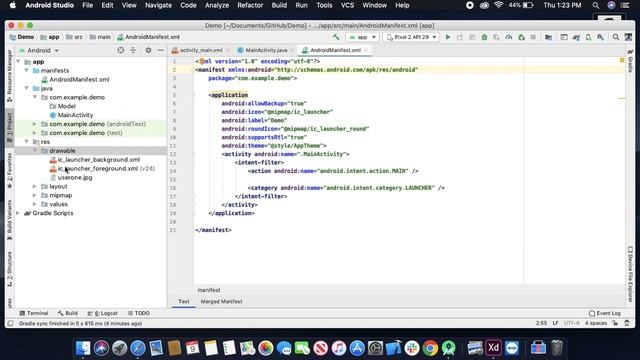Open the Project Structure folder icon
The height and width of the screenshot is (360, 640).
[549, 37]
